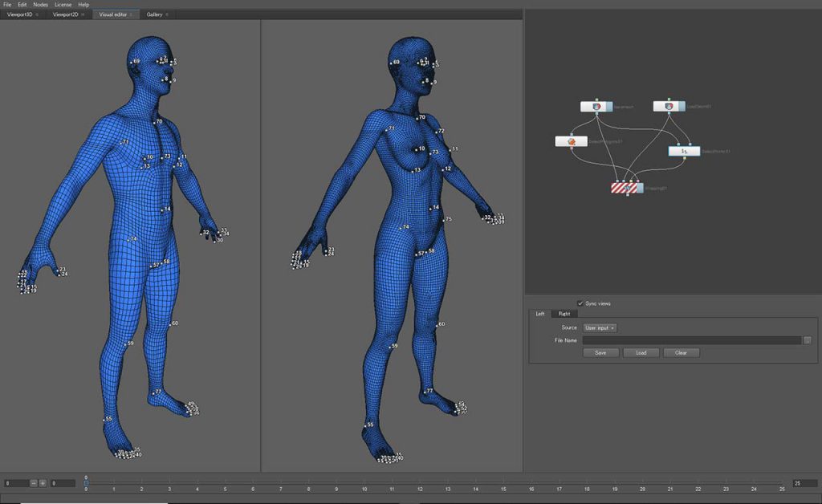Select the SelectPoints01 node
Screen dimensions: 822x504
684,150
